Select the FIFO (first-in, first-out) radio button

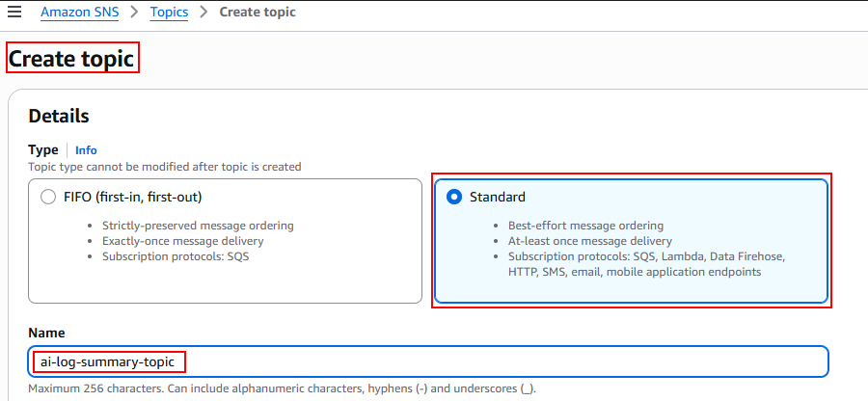(x=48, y=197)
